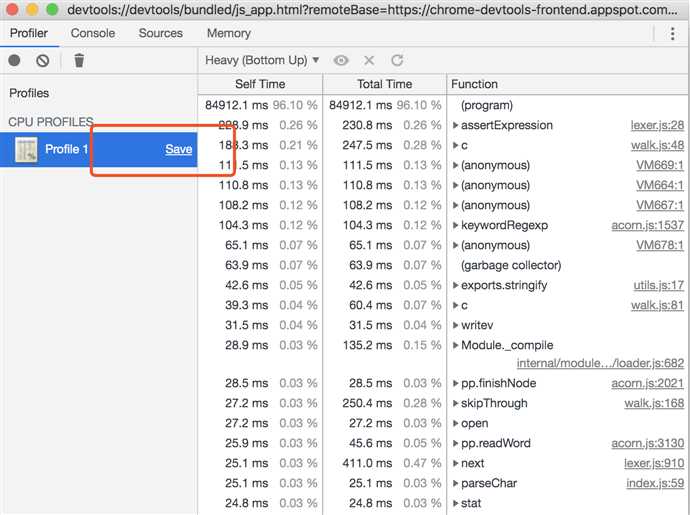Open source link acorn.js:2021

point(647,383)
